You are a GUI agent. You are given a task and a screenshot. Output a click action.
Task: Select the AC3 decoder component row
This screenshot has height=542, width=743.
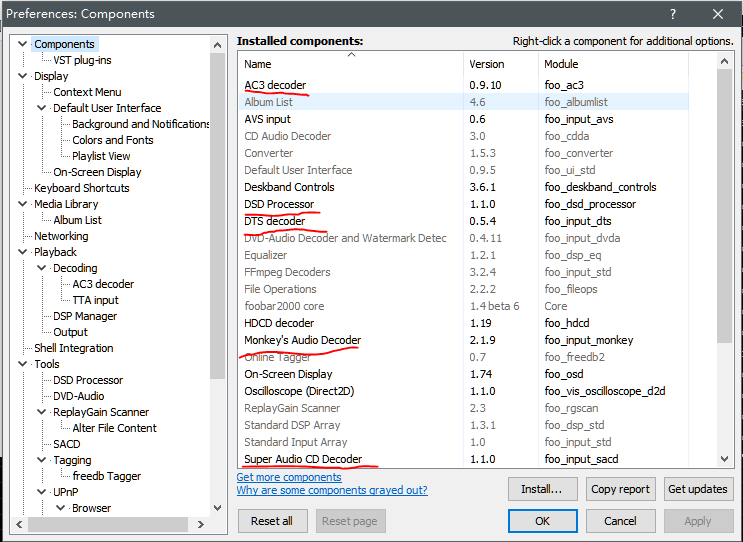[x=275, y=85]
